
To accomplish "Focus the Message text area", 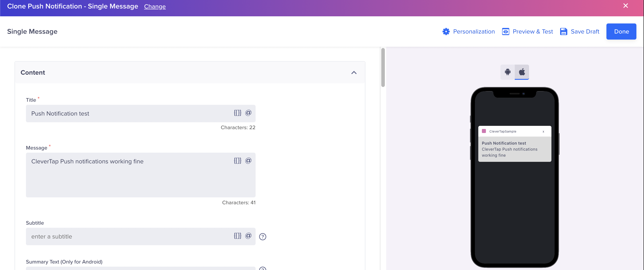I will click(140, 175).
